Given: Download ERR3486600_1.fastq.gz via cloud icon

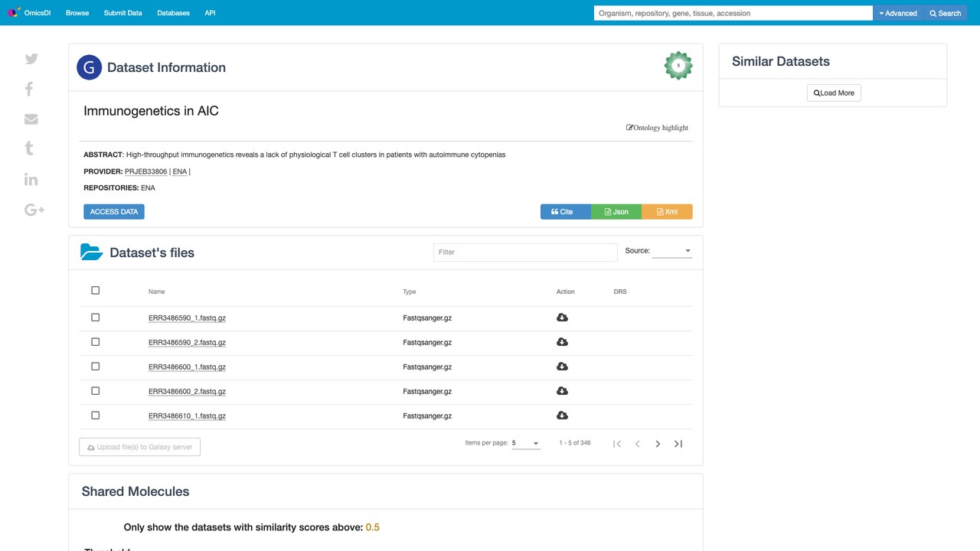Looking at the screenshot, I should 562,367.
